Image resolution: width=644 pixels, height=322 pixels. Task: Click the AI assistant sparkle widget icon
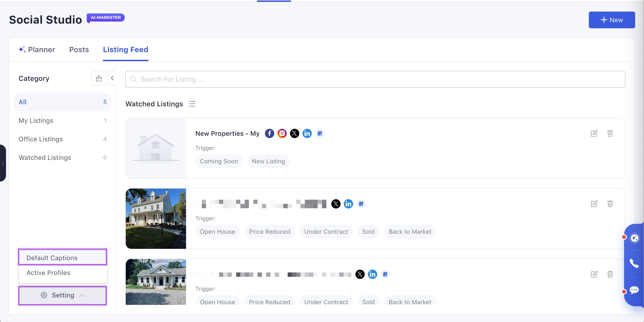[x=634, y=238]
